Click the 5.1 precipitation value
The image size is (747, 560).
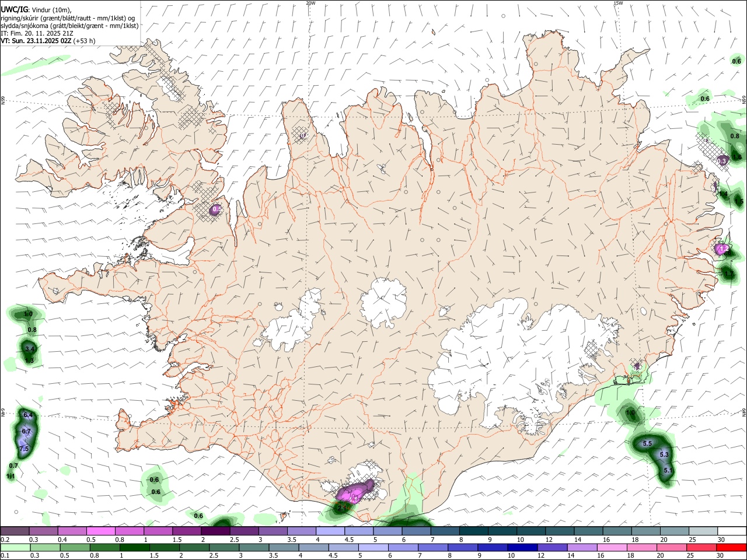click(669, 470)
